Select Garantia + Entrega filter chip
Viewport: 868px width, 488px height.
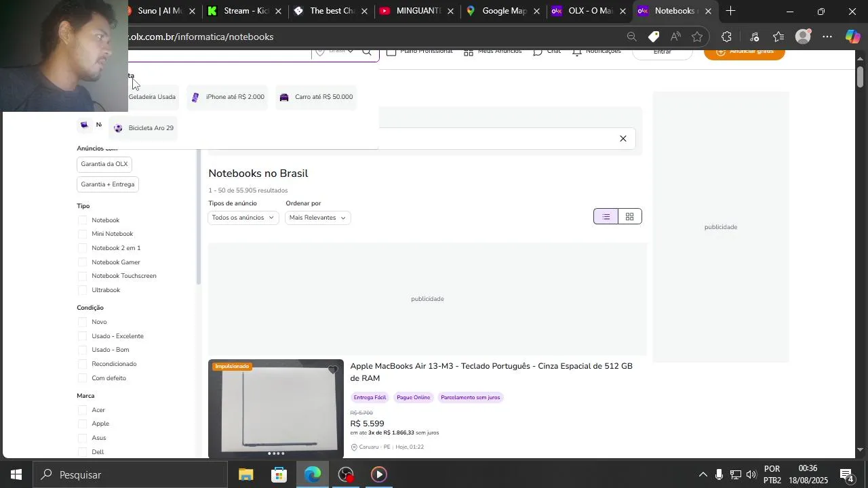[108, 184]
